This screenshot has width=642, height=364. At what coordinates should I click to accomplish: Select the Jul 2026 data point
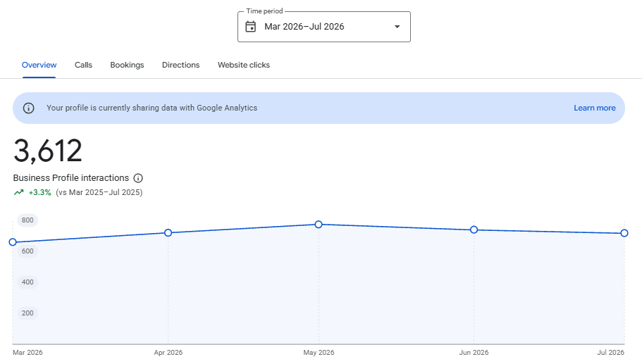[624, 233]
